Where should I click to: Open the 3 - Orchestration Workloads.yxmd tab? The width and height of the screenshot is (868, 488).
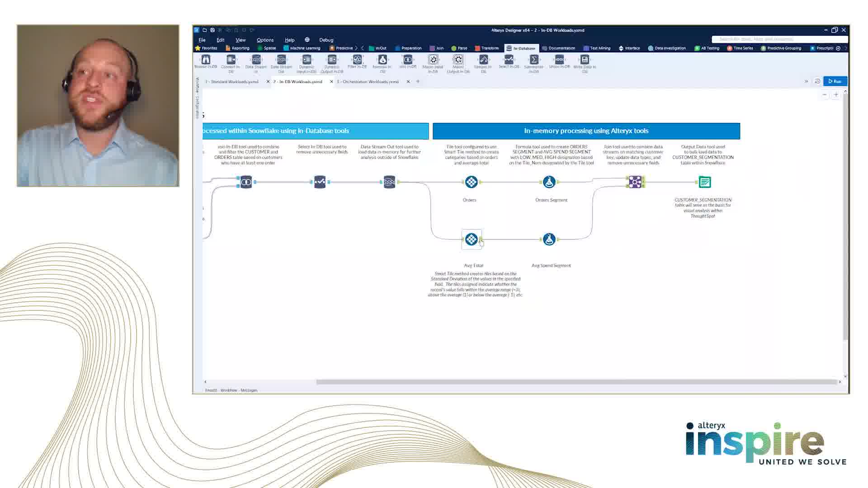click(x=368, y=82)
